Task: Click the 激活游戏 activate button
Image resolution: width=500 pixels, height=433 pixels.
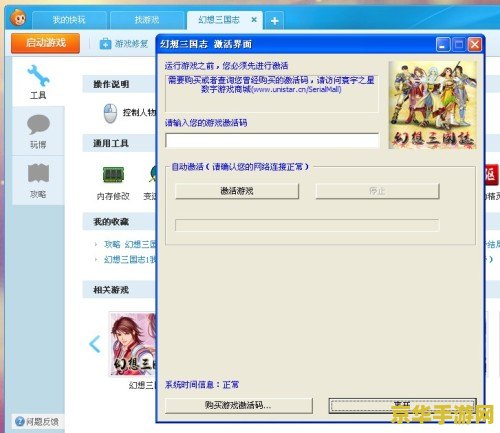Action: pyautogui.click(x=237, y=191)
